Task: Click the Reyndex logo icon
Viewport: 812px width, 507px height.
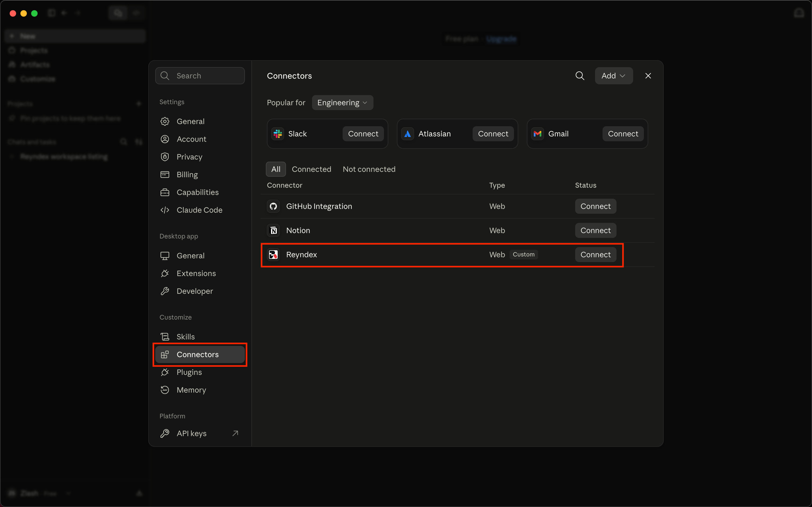Action: tap(273, 255)
